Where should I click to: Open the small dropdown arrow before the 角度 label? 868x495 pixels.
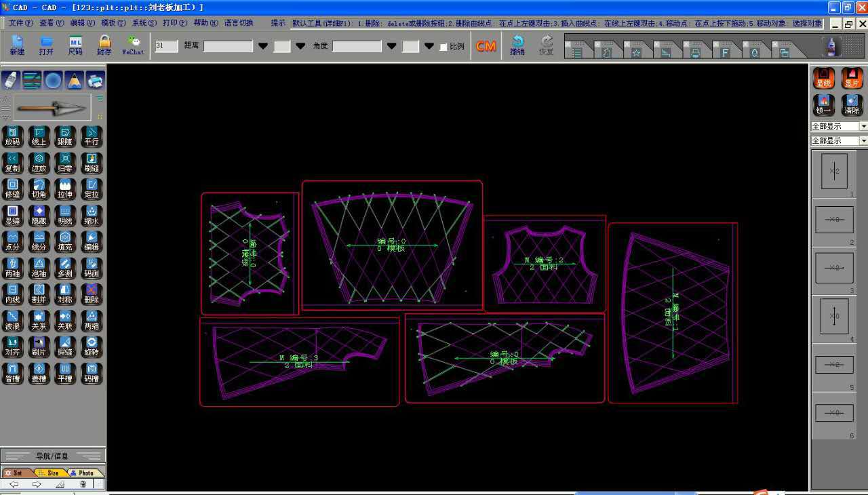pyautogui.click(x=300, y=46)
